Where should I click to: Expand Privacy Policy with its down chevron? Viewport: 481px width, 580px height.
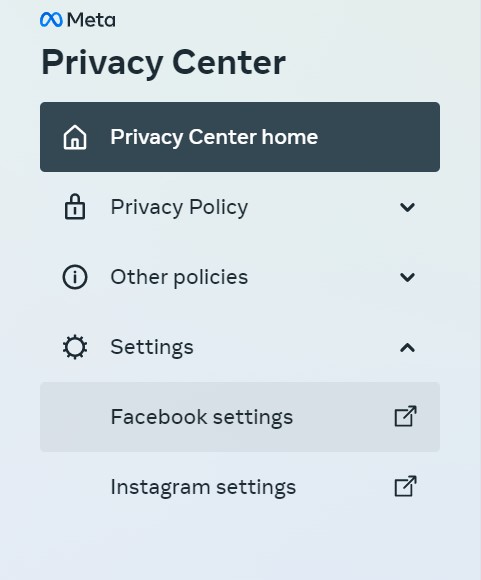pos(407,207)
